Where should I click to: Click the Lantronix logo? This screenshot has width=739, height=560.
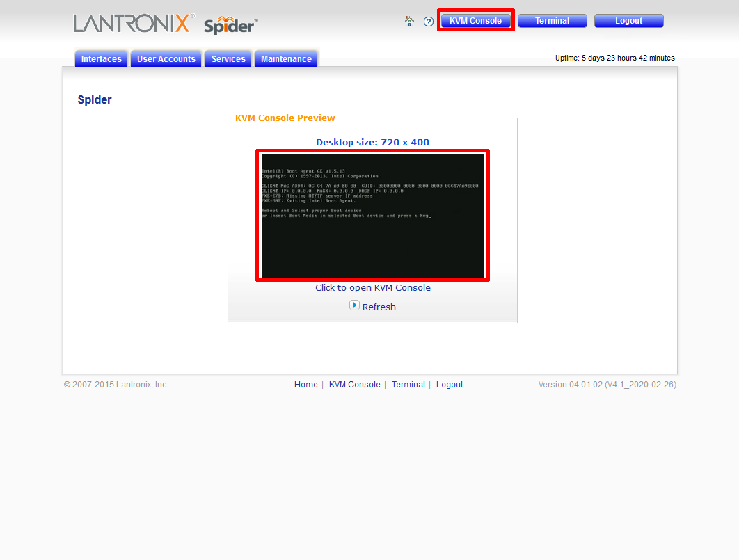click(132, 23)
